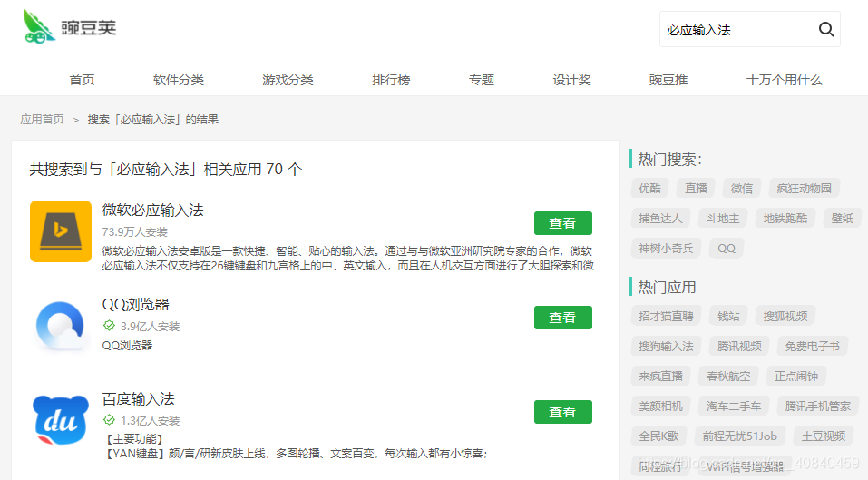The image size is (868, 480).
Task: Open hot app tag 前程无忧51Job
Action: [x=739, y=436]
